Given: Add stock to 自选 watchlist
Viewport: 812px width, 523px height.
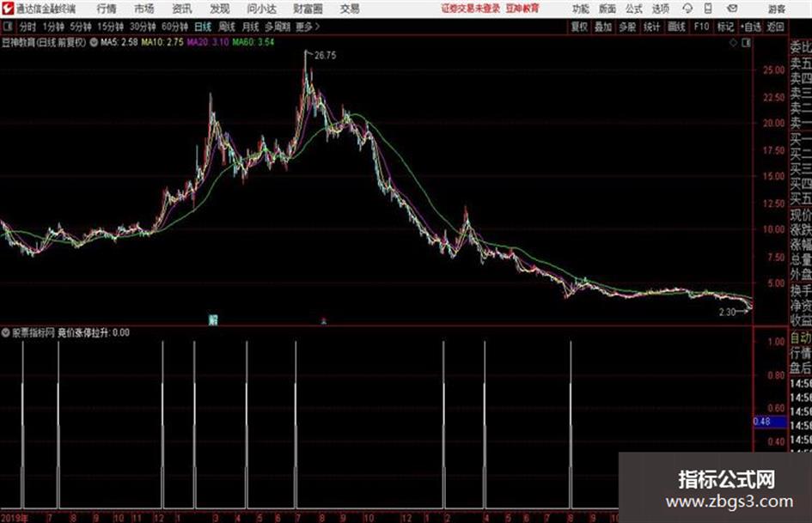Looking at the screenshot, I should pyautogui.click(x=751, y=27).
